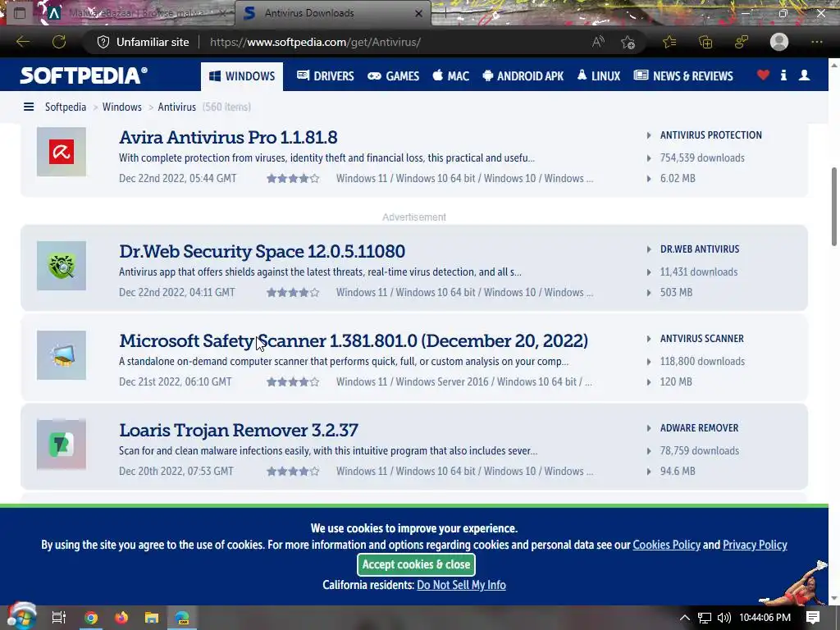Click the info icon in Softpedia header
840x630 pixels.
783,75
